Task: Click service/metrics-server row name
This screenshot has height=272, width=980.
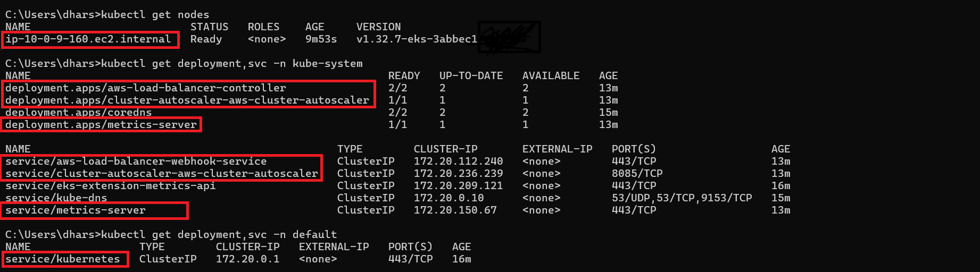Action: 76,210
